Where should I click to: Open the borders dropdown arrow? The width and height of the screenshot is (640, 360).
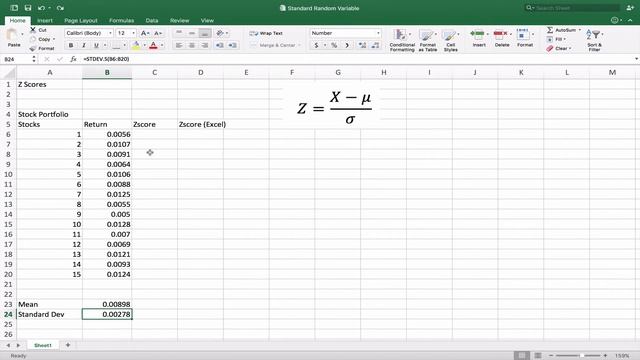(124, 45)
